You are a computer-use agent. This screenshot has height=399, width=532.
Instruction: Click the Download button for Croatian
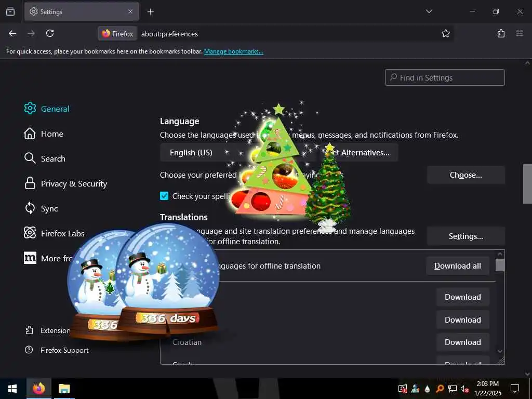click(x=463, y=342)
